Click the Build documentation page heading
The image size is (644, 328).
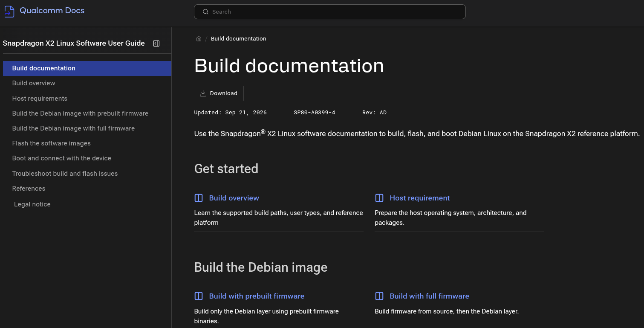[289, 66]
